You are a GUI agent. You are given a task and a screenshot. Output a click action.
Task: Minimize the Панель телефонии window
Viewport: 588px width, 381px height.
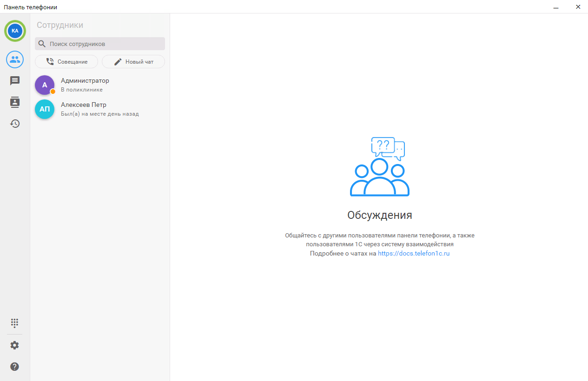(556, 7)
